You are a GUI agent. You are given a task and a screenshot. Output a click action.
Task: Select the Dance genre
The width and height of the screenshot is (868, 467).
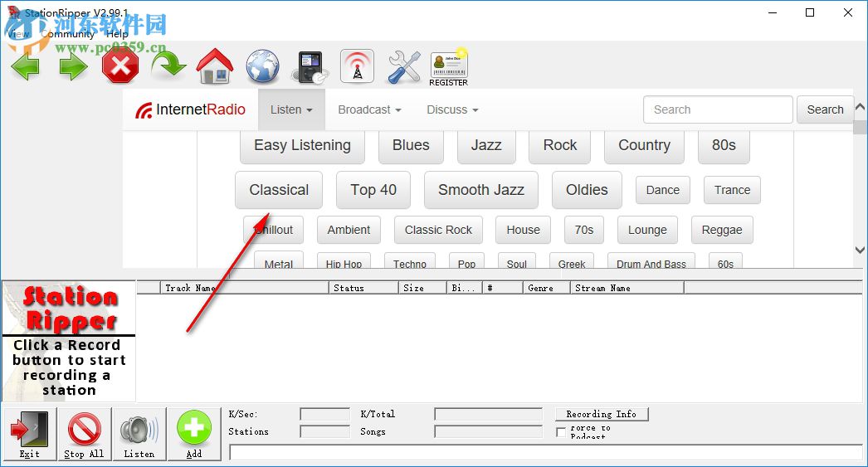663,190
